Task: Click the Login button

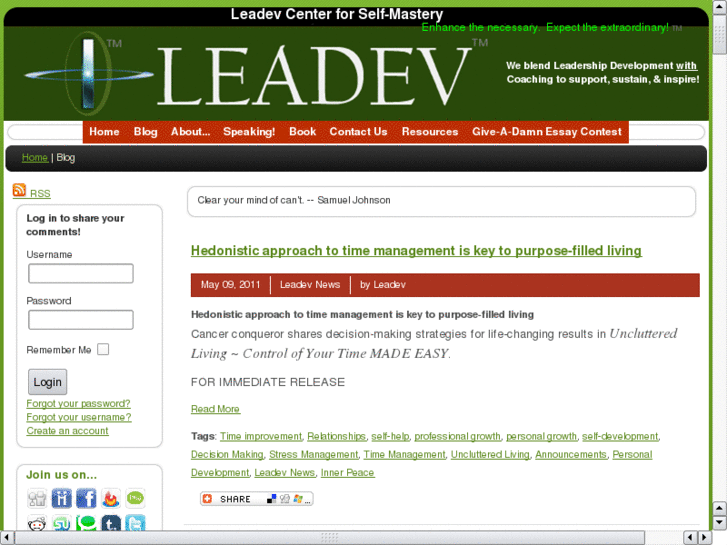Action: point(47,382)
